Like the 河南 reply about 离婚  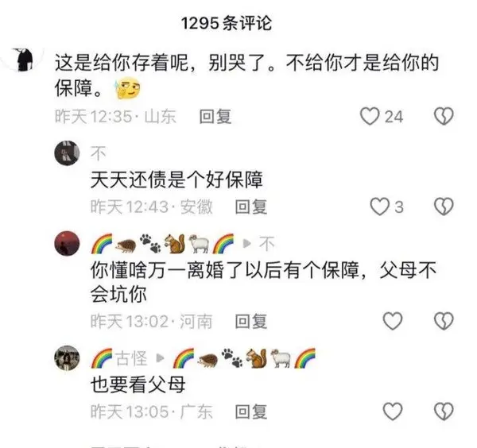393,321
